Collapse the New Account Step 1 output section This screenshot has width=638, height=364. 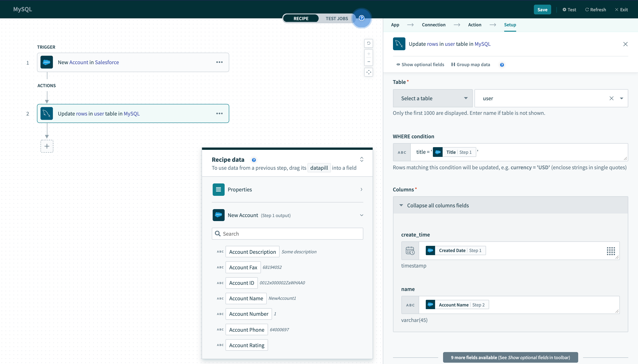362,215
